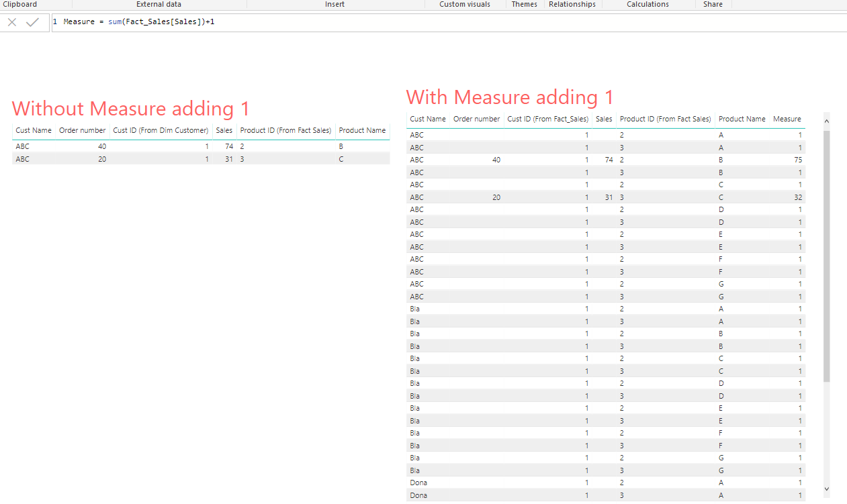Click the Sales header in the left table
Viewport: 847px width, 504px height.
click(224, 130)
